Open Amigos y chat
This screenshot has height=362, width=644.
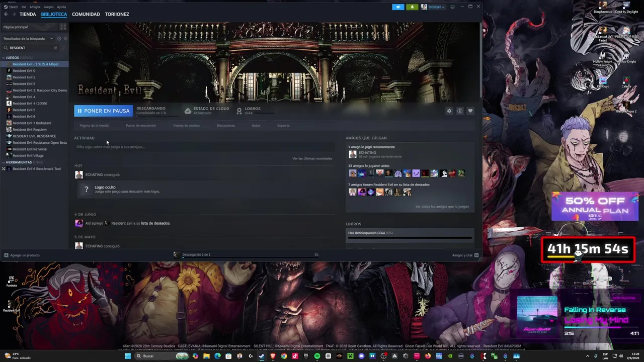click(x=465, y=255)
